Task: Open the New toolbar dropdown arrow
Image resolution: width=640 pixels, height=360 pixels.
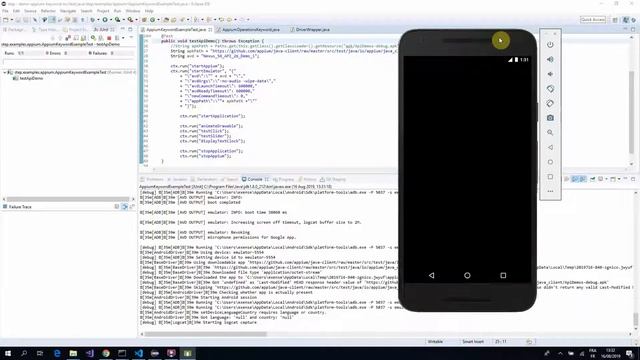Action: point(11,20)
